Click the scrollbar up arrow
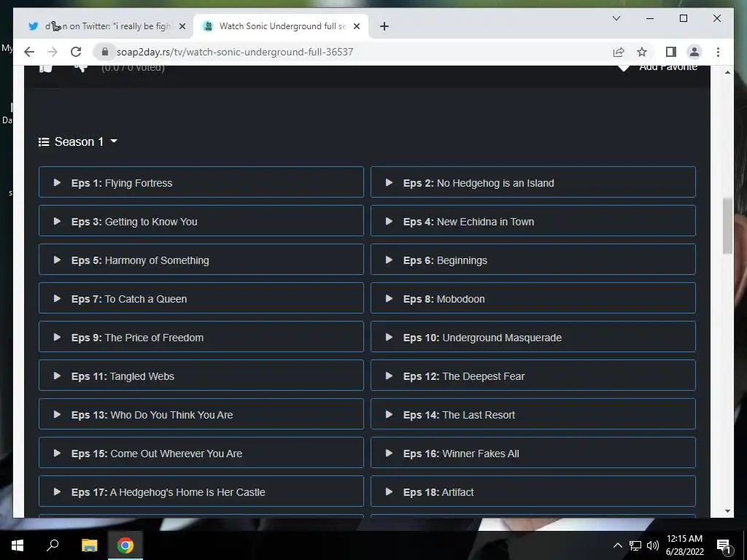The height and width of the screenshot is (560, 747). click(x=727, y=72)
